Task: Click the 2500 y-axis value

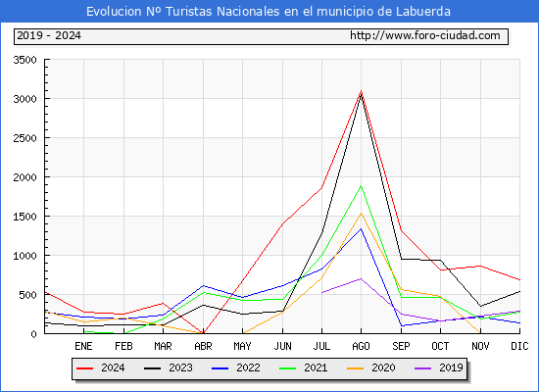Action: click(x=24, y=138)
